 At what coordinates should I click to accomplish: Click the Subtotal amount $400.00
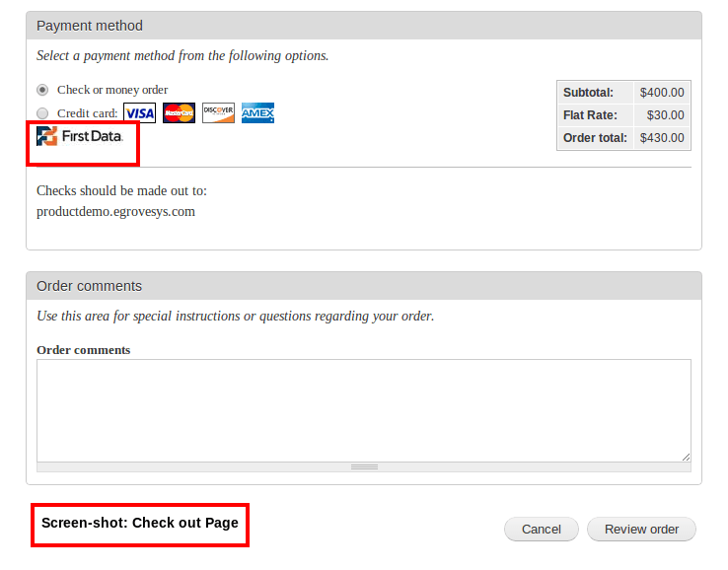click(661, 93)
